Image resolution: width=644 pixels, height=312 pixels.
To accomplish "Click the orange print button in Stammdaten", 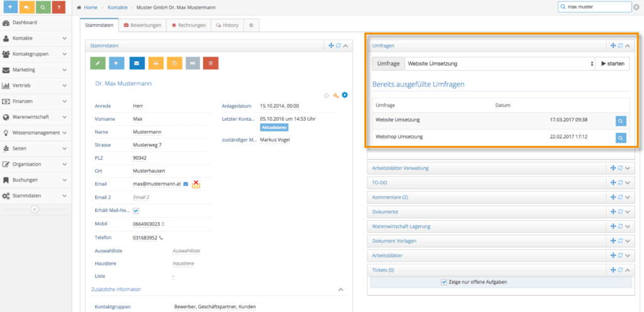I will tap(156, 64).
